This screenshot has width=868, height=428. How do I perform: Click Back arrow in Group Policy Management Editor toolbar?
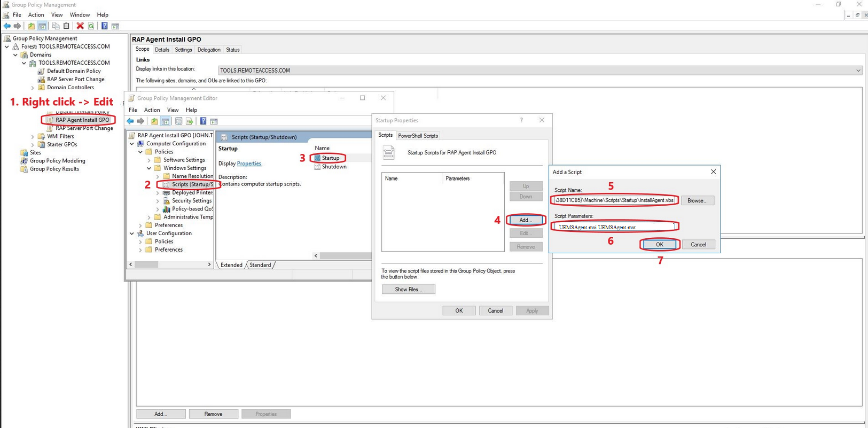[130, 121]
